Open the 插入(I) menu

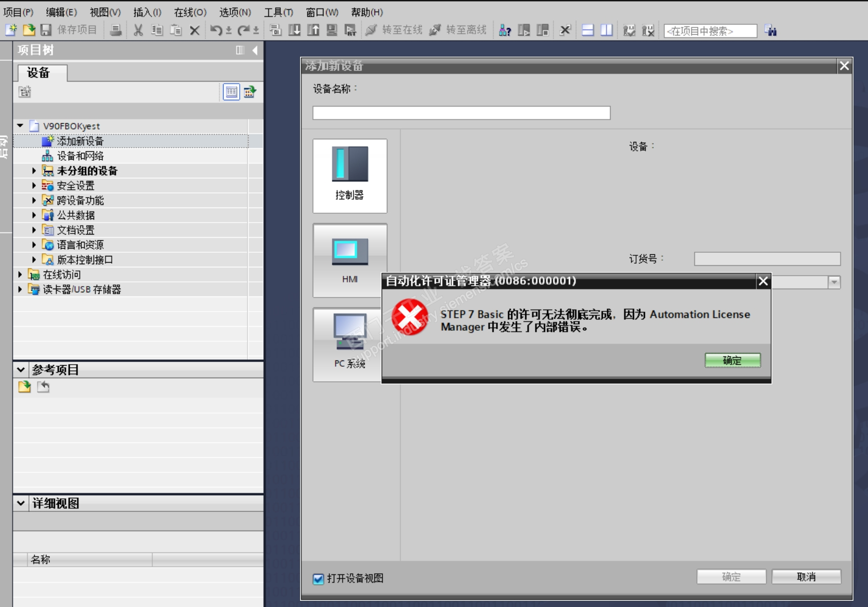click(147, 12)
